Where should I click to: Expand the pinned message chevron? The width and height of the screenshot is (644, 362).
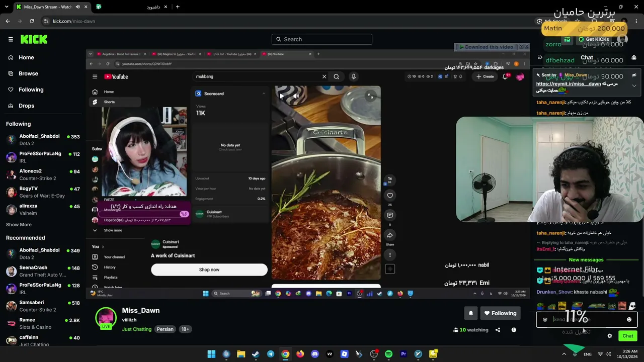[x=634, y=85]
